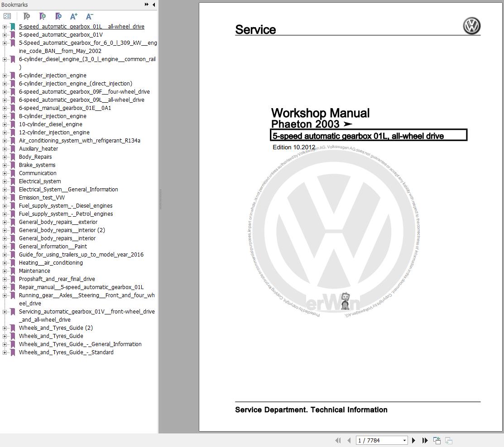The height and width of the screenshot is (447, 504).
Task: Increase text size with the A+ icon
Action: point(73,16)
